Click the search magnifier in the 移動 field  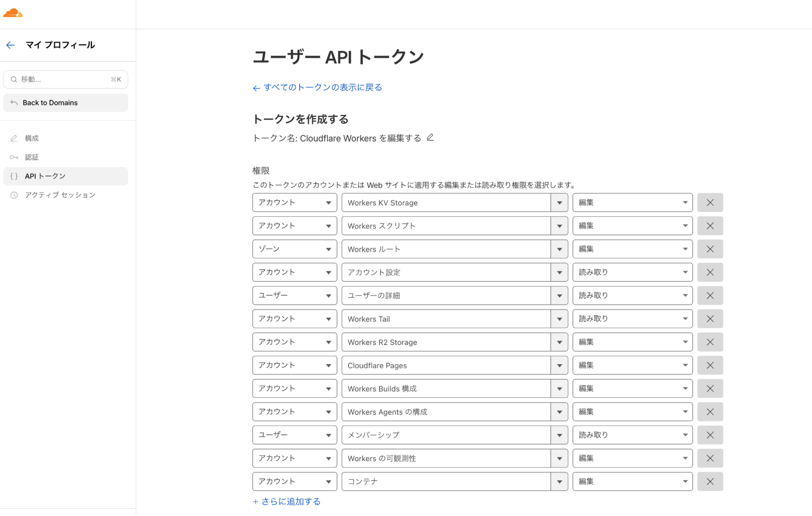click(14, 79)
